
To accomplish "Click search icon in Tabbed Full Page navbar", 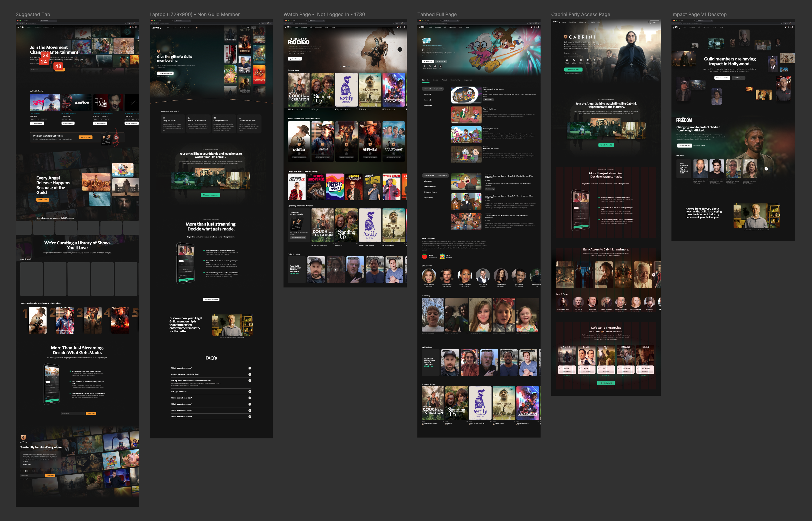I will 535,27.
